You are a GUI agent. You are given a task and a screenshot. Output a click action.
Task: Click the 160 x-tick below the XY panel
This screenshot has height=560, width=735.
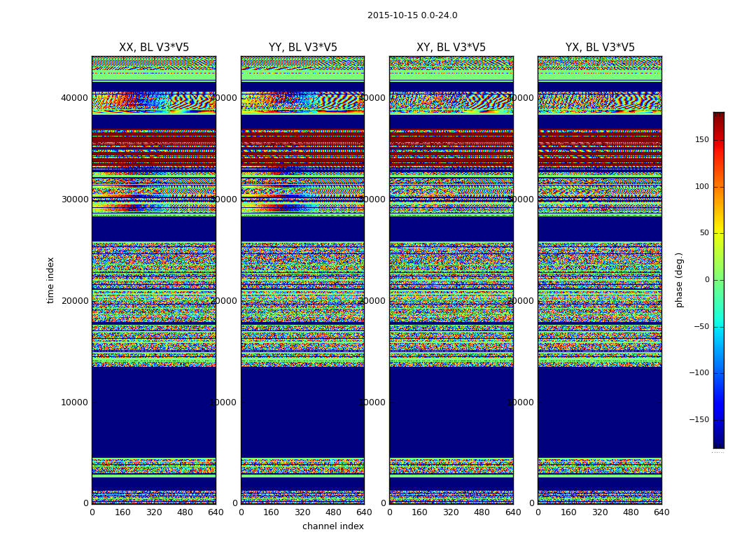pyautogui.click(x=420, y=512)
